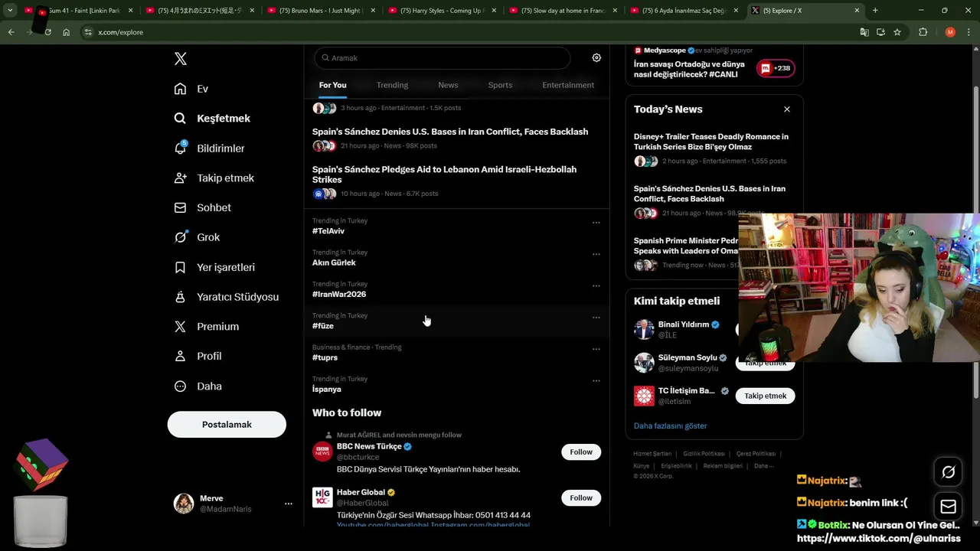The width and height of the screenshot is (980, 551).
Task: Switch to the Sports tab
Action: tap(500, 85)
